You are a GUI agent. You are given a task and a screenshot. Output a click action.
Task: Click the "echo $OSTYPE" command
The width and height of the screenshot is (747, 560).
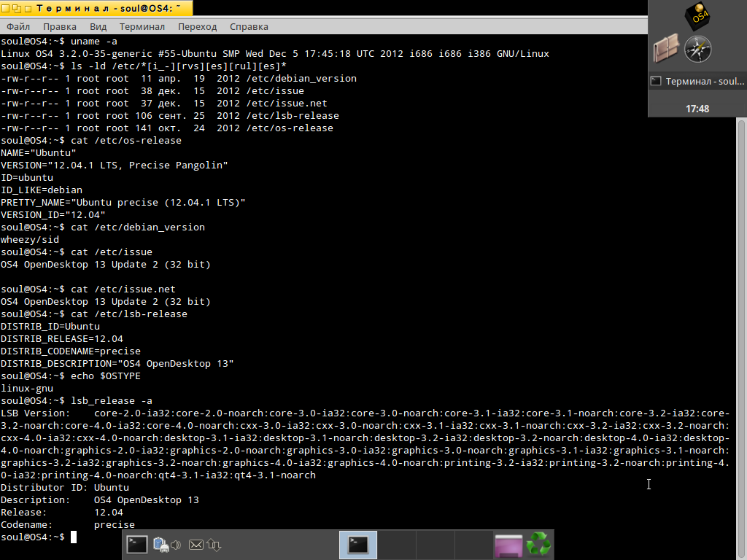(106, 376)
